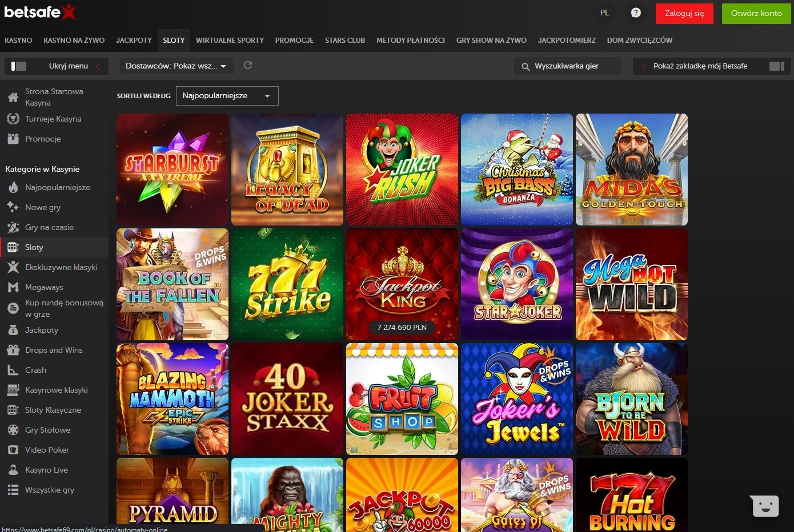The height and width of the screenshot is (532, 794).
Task: Toggle Ukryj menu sidebar switch
Action: click(x=19, y=66)
